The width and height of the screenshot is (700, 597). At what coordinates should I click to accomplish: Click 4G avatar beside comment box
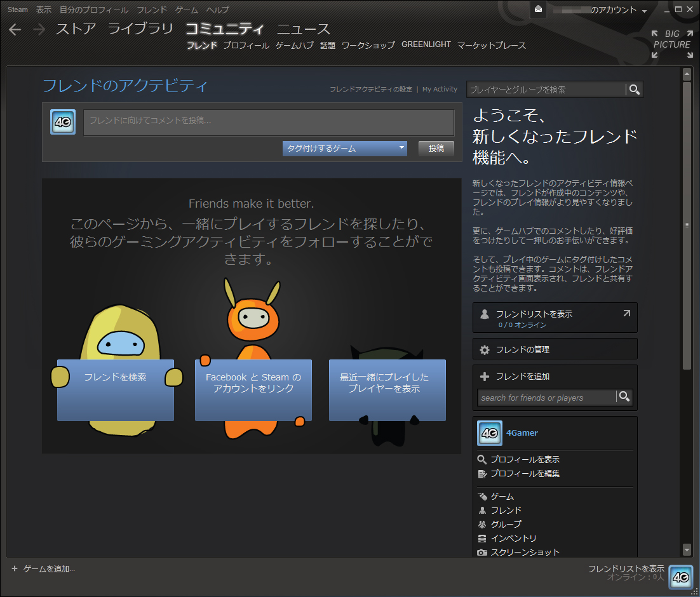(63, 122)
